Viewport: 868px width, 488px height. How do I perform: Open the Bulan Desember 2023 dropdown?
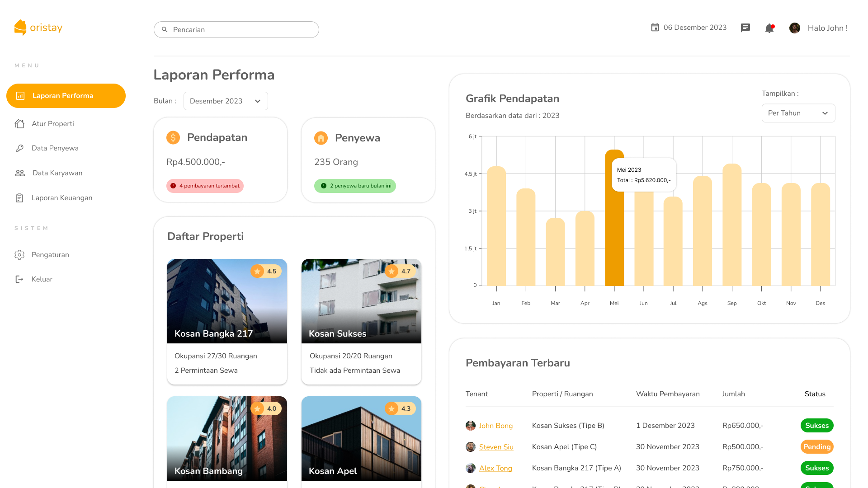(226, 101)
